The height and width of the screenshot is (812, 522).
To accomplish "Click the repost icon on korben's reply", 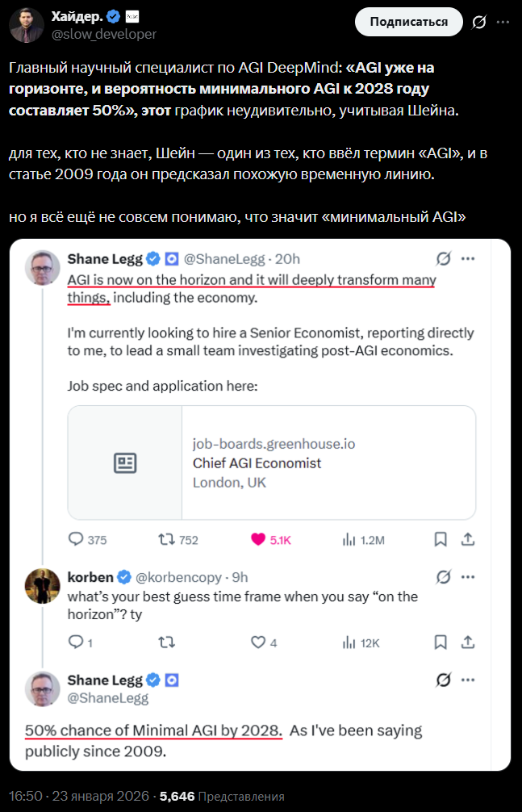I will (x=167, y=642).
